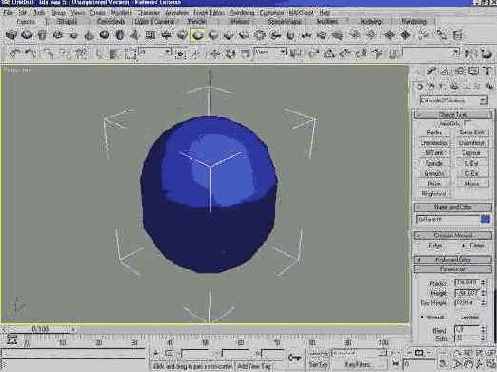Collapse the Name and Color rollout
Screen dimensions: 497x372
[453, 207]
